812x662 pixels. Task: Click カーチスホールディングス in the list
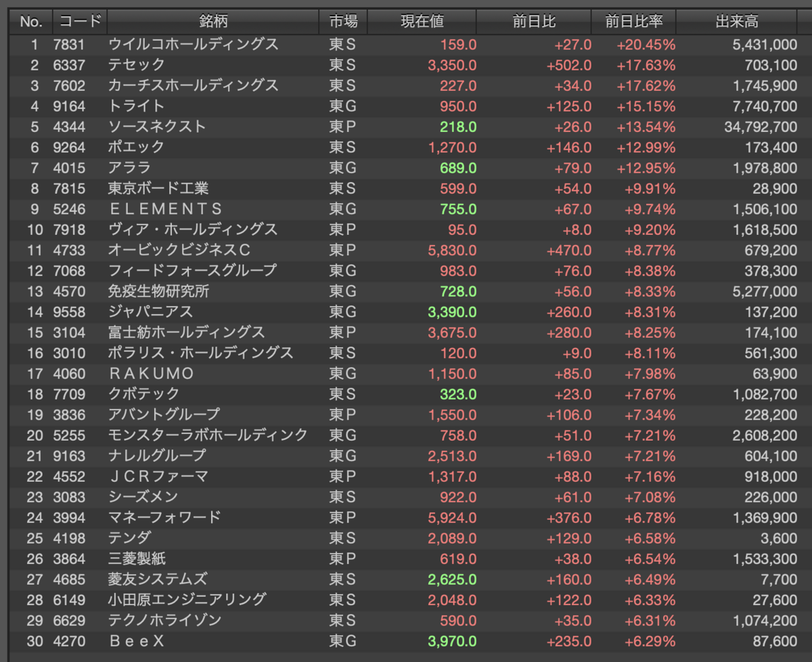coord(194,85)
